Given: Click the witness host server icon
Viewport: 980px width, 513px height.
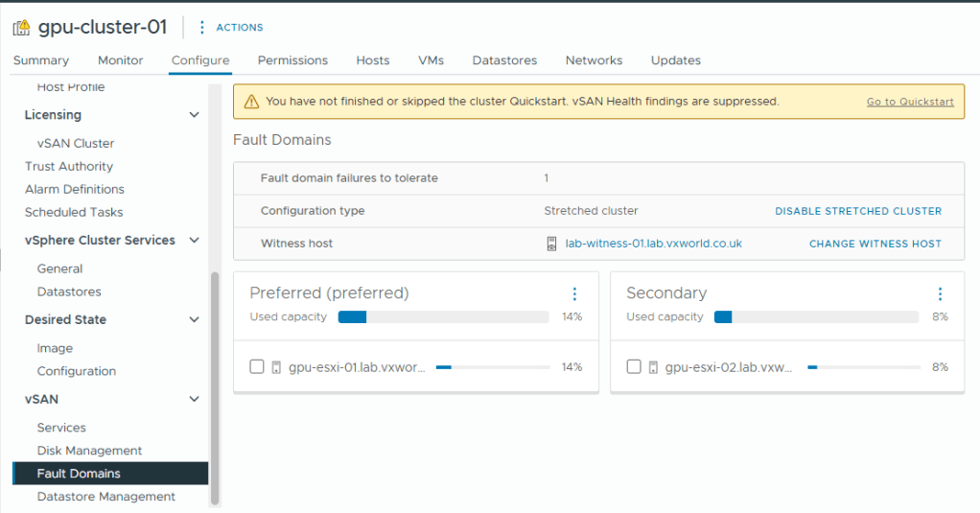Looking at the screenshot, I should (x=551, y=244).
